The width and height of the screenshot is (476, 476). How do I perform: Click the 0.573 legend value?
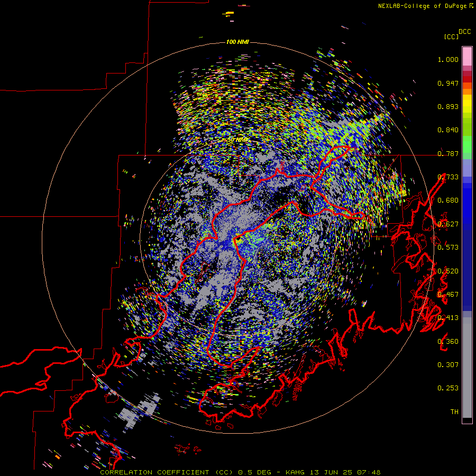tap(448, 248)
